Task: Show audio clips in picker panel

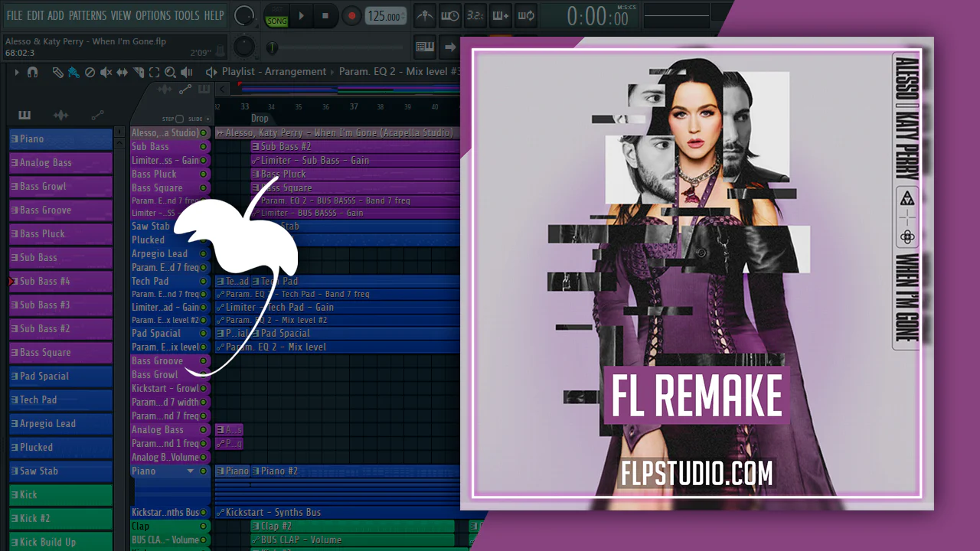Action: [60, 116]
